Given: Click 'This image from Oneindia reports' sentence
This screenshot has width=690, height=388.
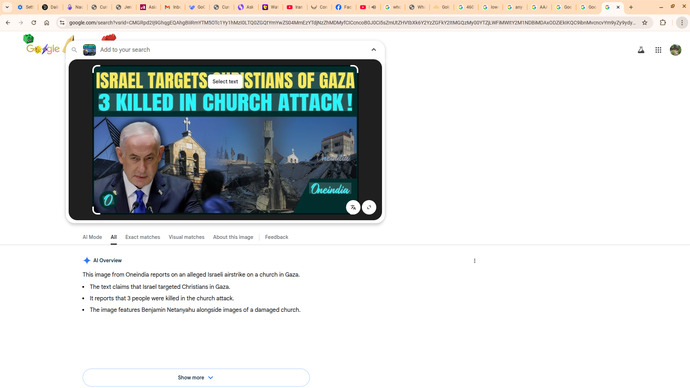Looking at the screenshot, I should [191, 275].
